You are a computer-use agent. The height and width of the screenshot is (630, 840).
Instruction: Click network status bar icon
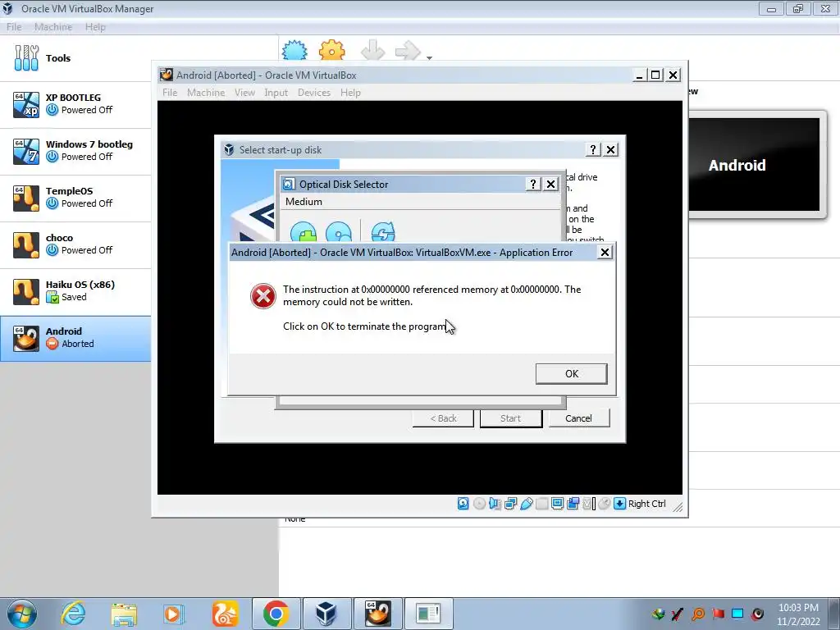point(510,504)
